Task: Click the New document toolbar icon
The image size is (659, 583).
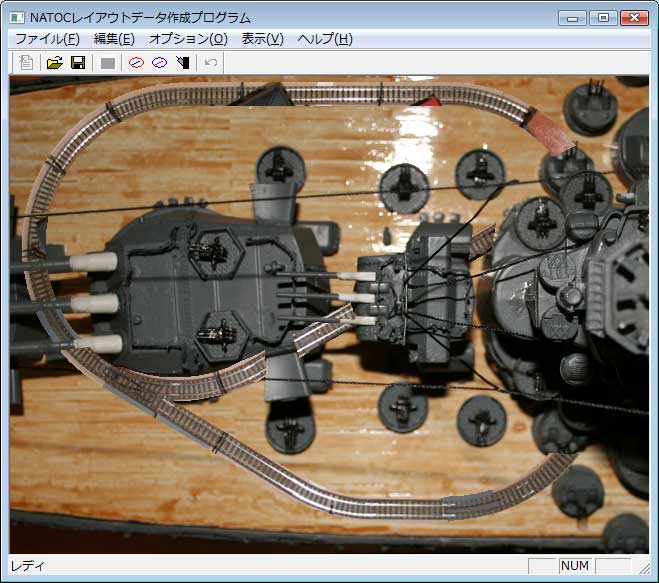Action: point(26,63)
